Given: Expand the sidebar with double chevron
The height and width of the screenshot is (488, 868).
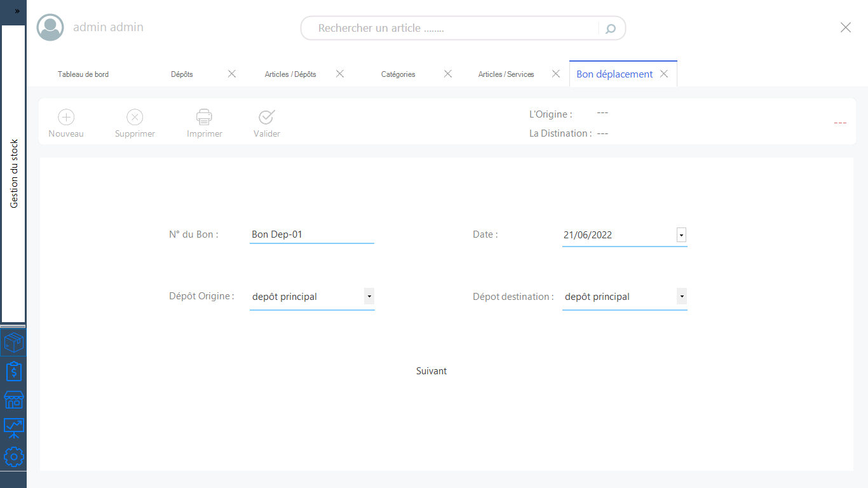Looking at the screenshot, I should 17,11.
